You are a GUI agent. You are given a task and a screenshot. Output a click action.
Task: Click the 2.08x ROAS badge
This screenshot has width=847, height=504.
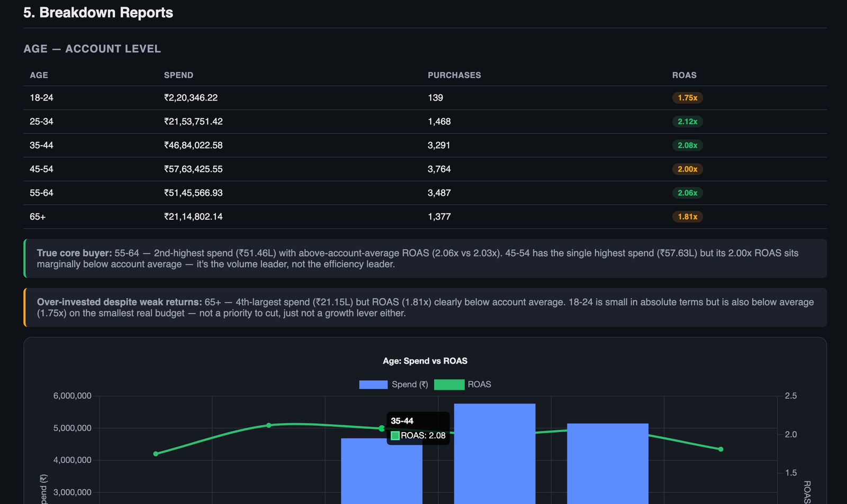tap(688, 146)
